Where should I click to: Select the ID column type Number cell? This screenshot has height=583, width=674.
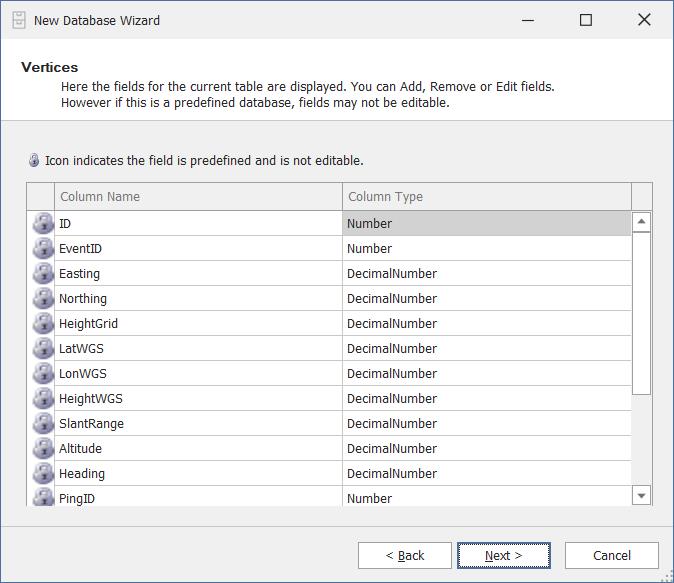point(487,223)
